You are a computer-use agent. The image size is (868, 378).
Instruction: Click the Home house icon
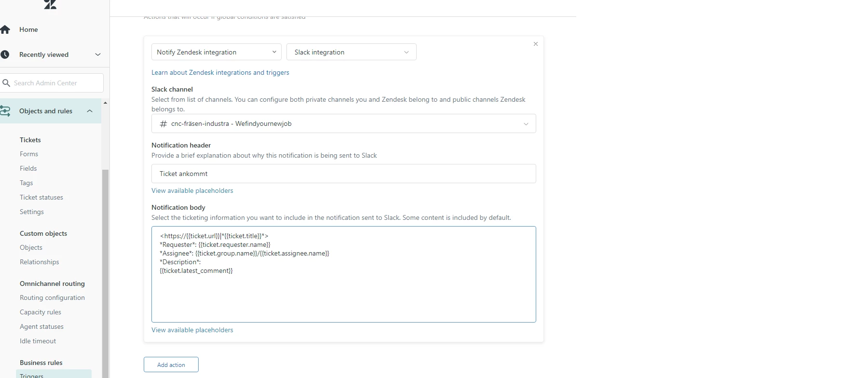click(5, 29)
